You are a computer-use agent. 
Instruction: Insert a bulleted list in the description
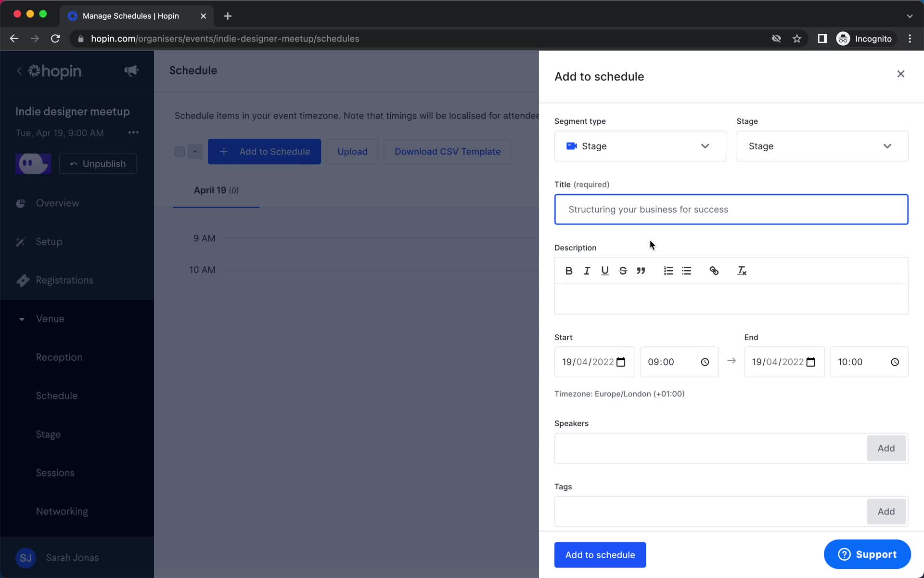pyautogui.click(x=687, y=271)
